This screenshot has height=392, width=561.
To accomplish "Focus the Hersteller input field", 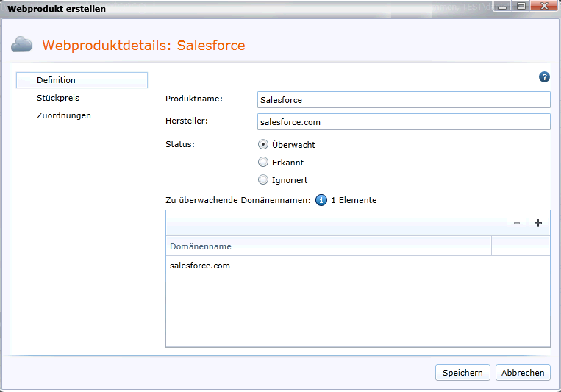I will [x=404, y=122].
